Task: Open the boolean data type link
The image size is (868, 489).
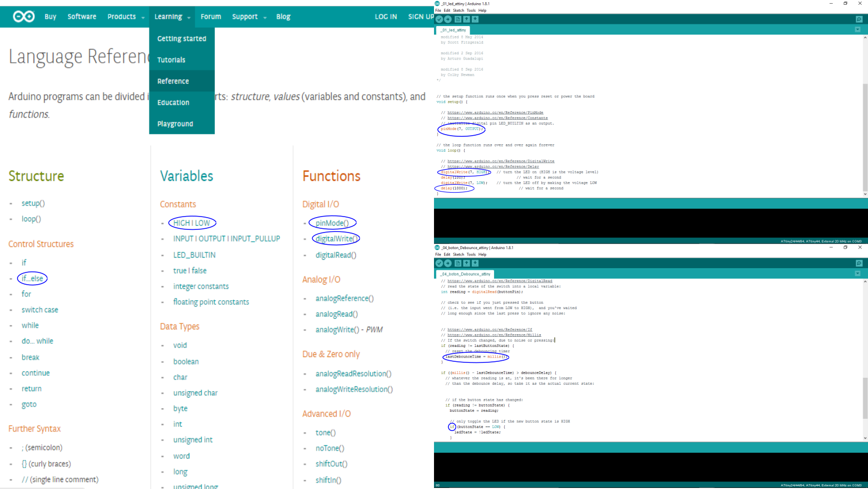Action: pyautogui.click(x=186, y=361)
